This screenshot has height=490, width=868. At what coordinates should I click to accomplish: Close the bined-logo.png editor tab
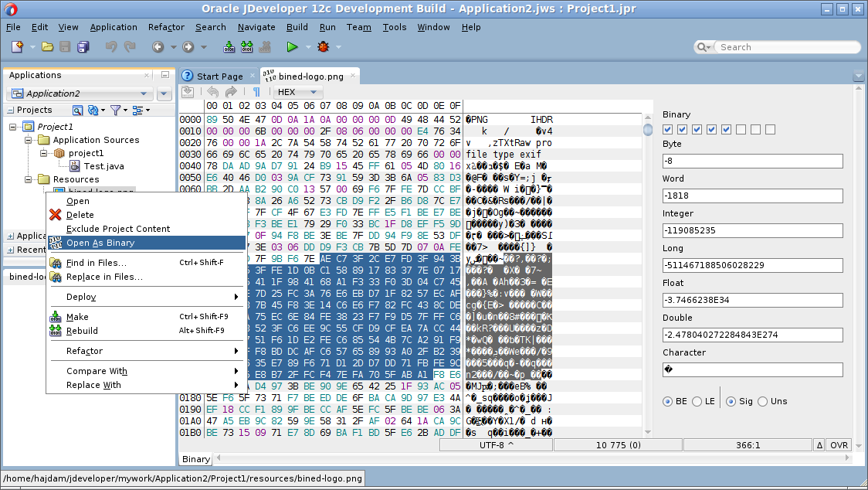click(x=353, y=76)
